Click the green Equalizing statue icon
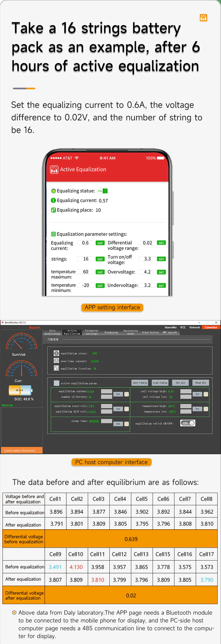 (x=53, y=191)
